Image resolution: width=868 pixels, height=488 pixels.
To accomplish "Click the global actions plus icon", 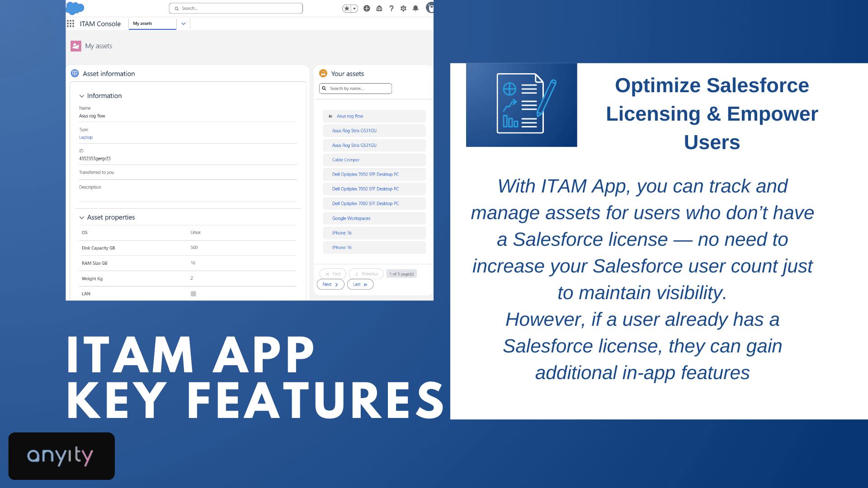I will pyautogui.click(x=367, y=8).
